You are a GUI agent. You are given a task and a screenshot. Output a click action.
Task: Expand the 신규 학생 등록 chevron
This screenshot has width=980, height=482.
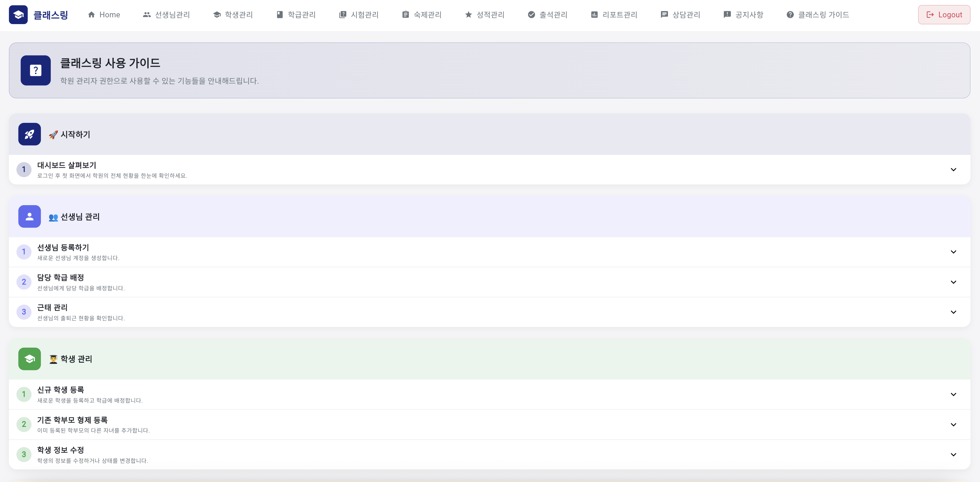click(x=953, y=394)
